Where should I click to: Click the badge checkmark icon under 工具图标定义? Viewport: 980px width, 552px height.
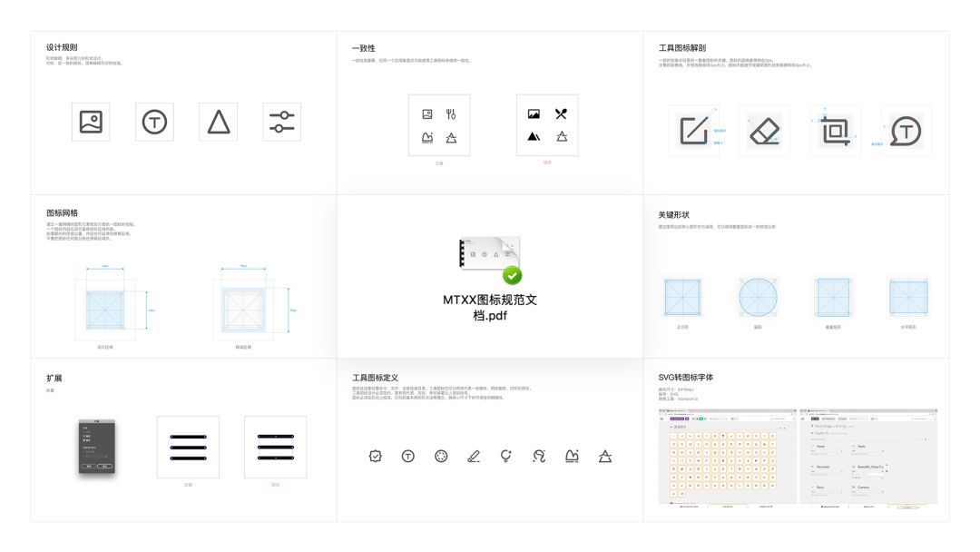click(375, 457)
